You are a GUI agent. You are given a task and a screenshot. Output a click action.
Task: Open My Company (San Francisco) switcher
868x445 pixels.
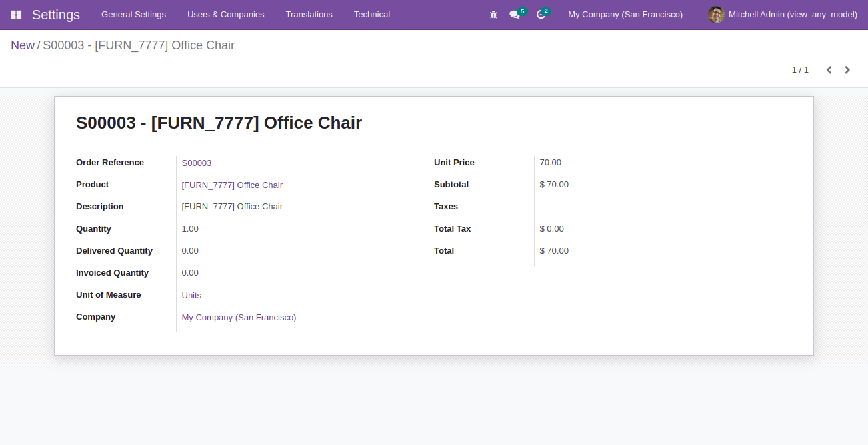[625, 15]
